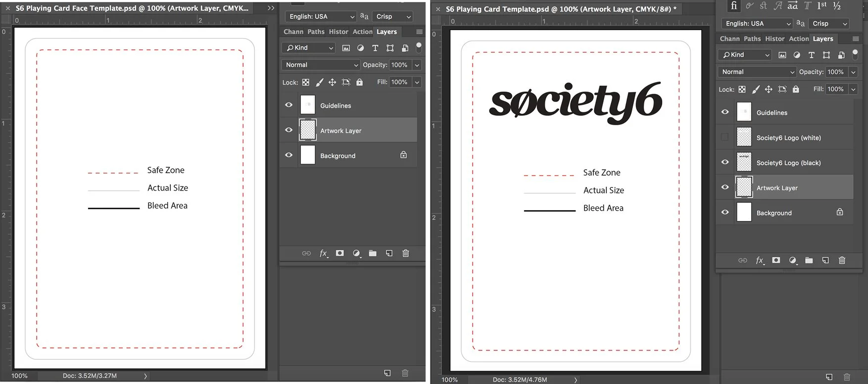Image resolution: width=868 pixels, height=384 pixels.
Task: Click prevent artboard nesting lock in left panel
Action: 346,82
